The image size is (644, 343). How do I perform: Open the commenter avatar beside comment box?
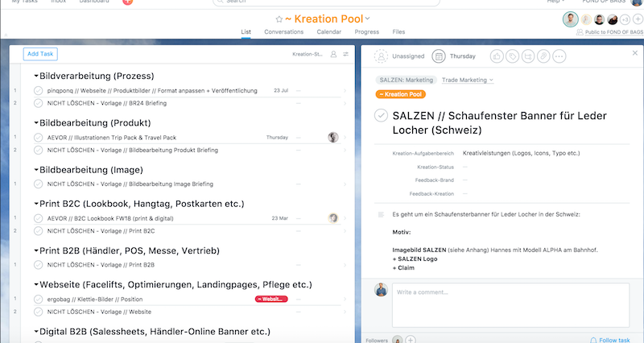(x=381, y=290)
